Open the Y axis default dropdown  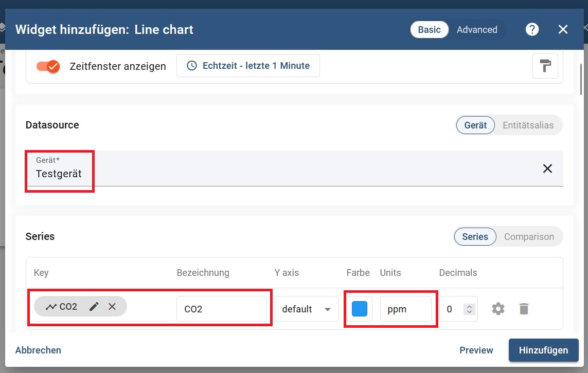[307, 309]
